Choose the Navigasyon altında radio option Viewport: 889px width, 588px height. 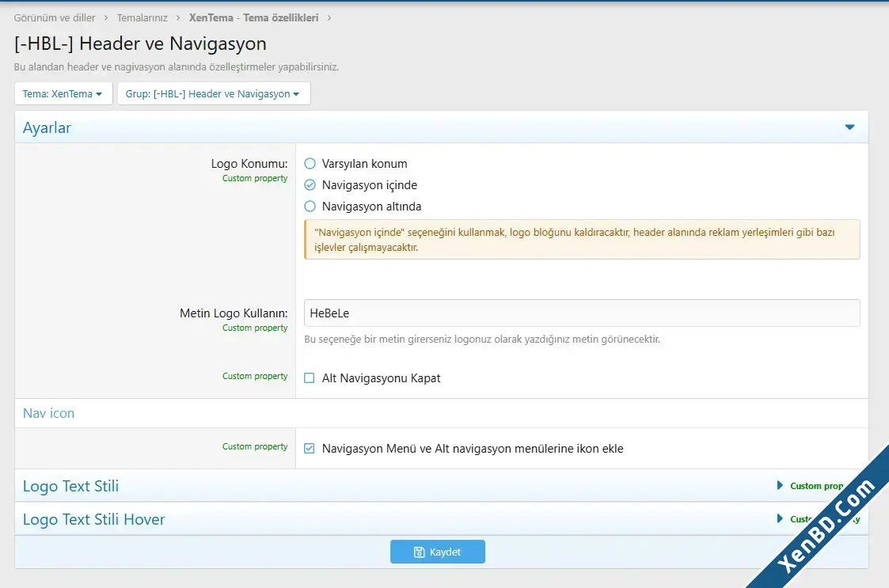(x=310, y=207)
